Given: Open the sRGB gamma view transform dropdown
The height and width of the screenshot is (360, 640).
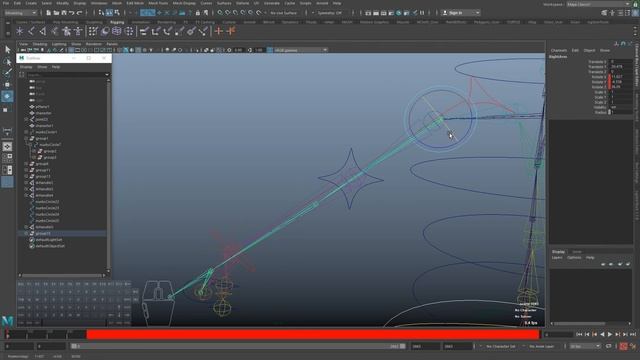Looking at the screenshot, I should 300,50.
